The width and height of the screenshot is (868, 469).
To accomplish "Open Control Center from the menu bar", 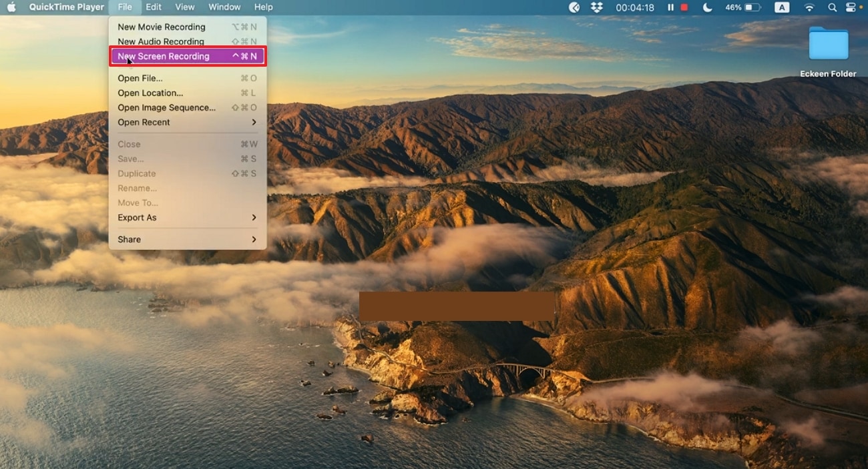I will click(x=851, y=7).
